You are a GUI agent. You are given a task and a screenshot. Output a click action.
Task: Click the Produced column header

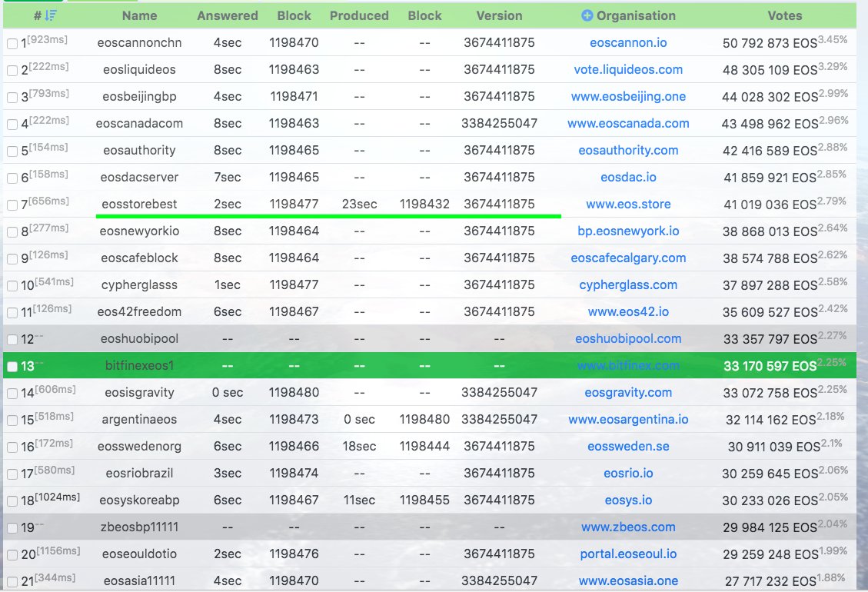[359, 15]
